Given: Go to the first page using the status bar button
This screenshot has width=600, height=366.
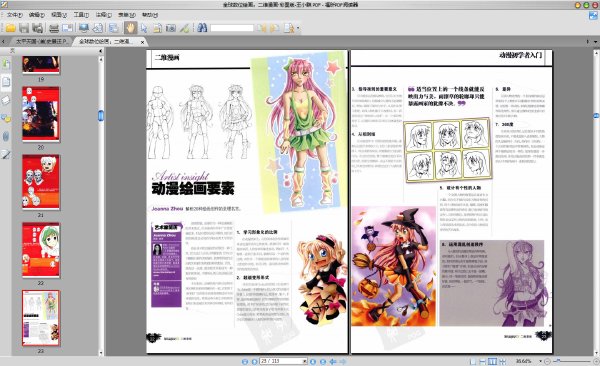Looking at the screenshot, I should 245,361.
